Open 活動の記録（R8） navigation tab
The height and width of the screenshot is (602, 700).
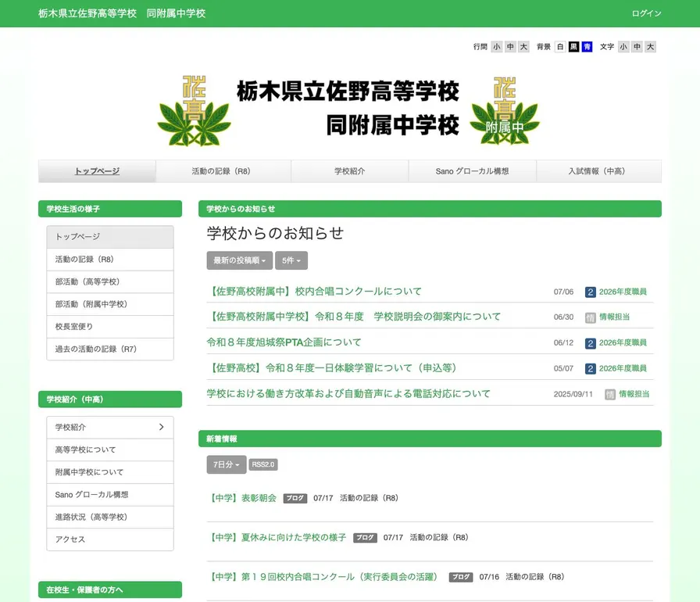223,171
